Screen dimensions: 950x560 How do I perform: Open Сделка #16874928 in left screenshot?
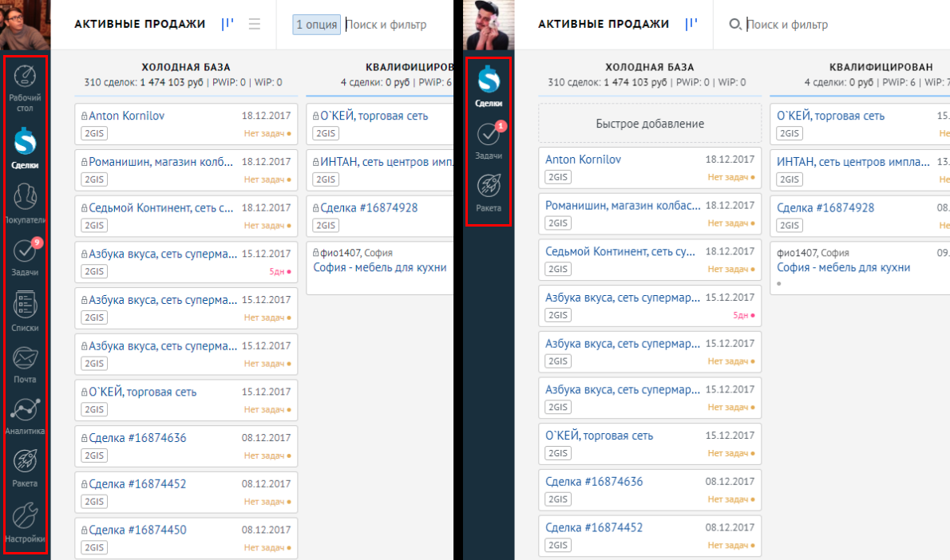point(369,207)
